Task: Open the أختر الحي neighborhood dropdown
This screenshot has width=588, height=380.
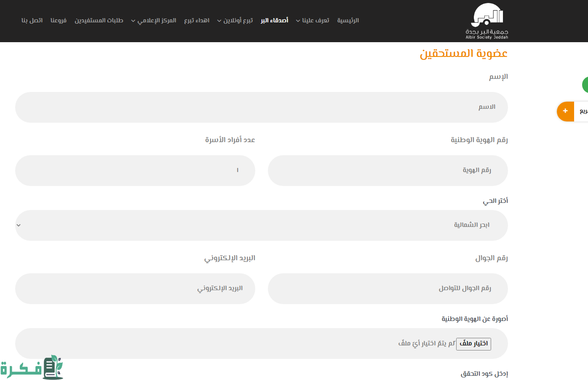Action: (261, 225)
